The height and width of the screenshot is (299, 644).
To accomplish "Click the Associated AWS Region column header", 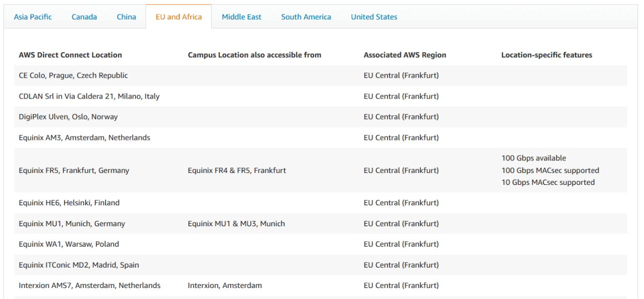I will [x=403, y=55].
